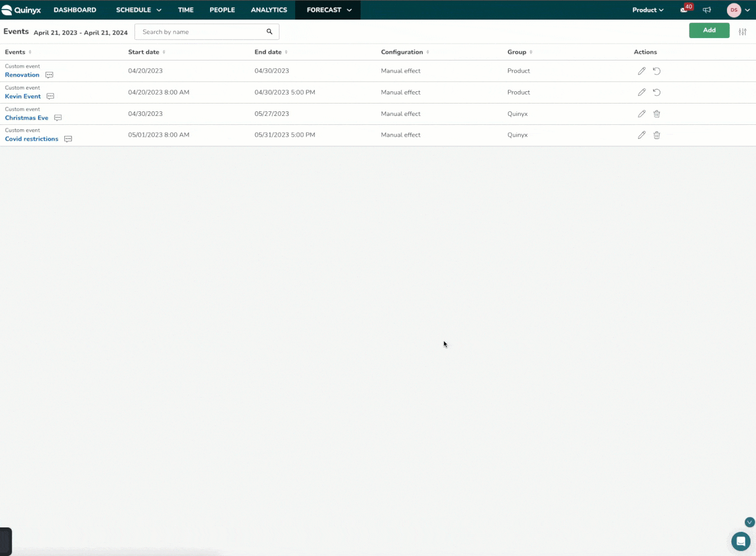Click undo icon in Kevin Event row
The image size is (756, 556).
pyautogui.click(x=657, y=92)
